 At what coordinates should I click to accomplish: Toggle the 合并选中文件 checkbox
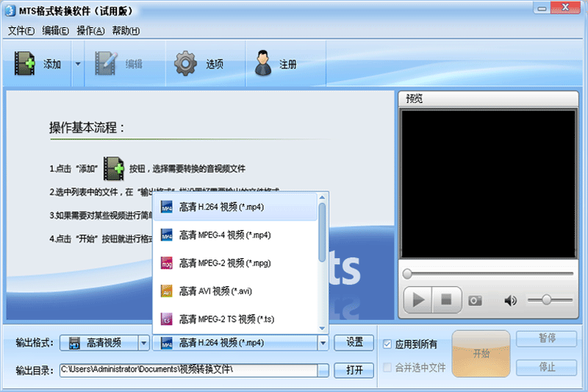coord(387,367)
